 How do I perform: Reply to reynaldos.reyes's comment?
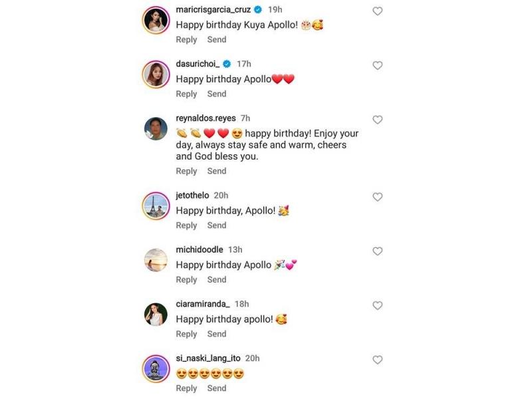tap(186, 171)
